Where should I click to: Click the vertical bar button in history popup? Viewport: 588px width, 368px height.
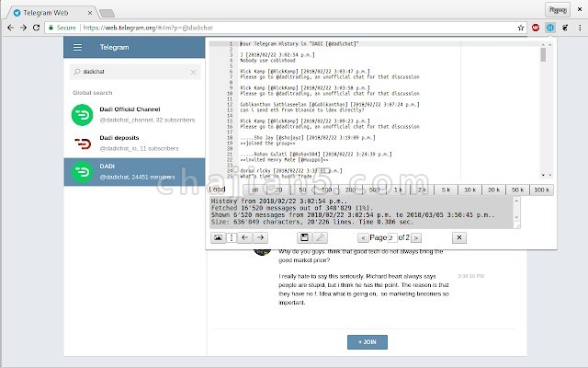coord(232,237)
